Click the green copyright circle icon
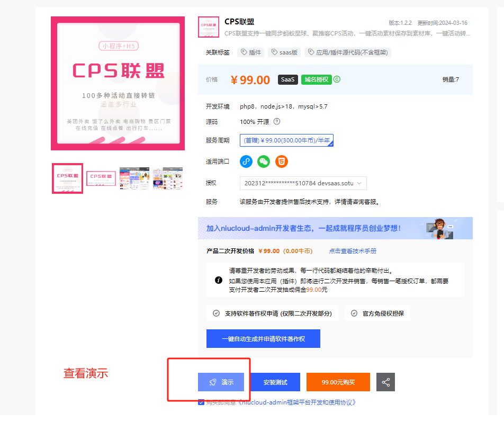504x431 pixels. coord(337,79)
